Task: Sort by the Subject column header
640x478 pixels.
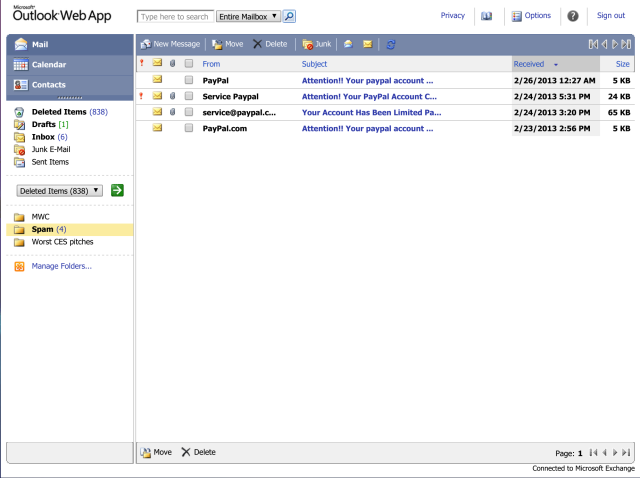Action: [314, 64]
